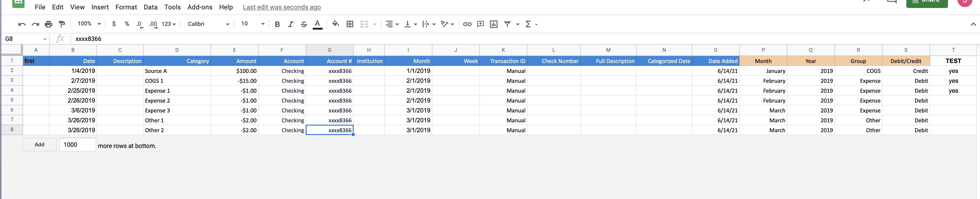Viewport: 980px width, 199px height.
Task: Select the Other 2 category cell
Action: (x=177, y=130)
